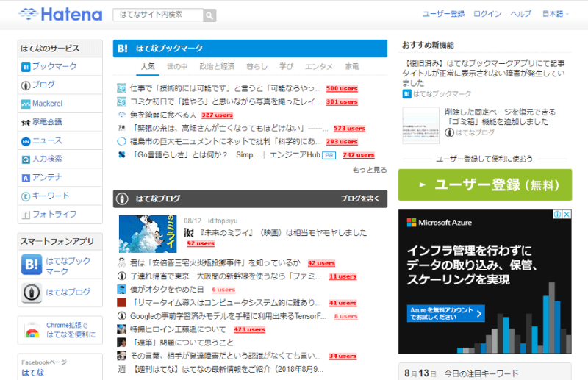Click the Mackerel icon in sidebar
The height and width of the screenshot is (380, 588).
click(x=26, y=104)
